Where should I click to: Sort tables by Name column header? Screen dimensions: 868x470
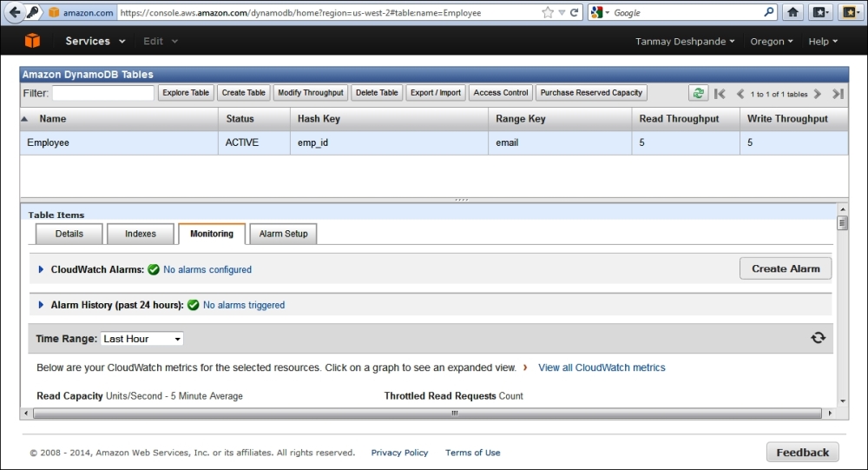coord(119,119)
